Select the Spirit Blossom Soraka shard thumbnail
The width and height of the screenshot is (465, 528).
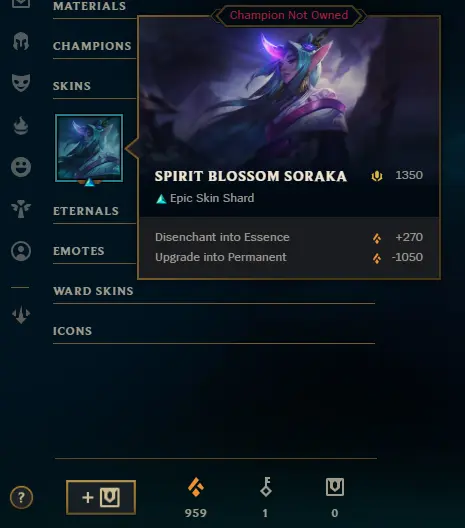click(x=89, y=148)
